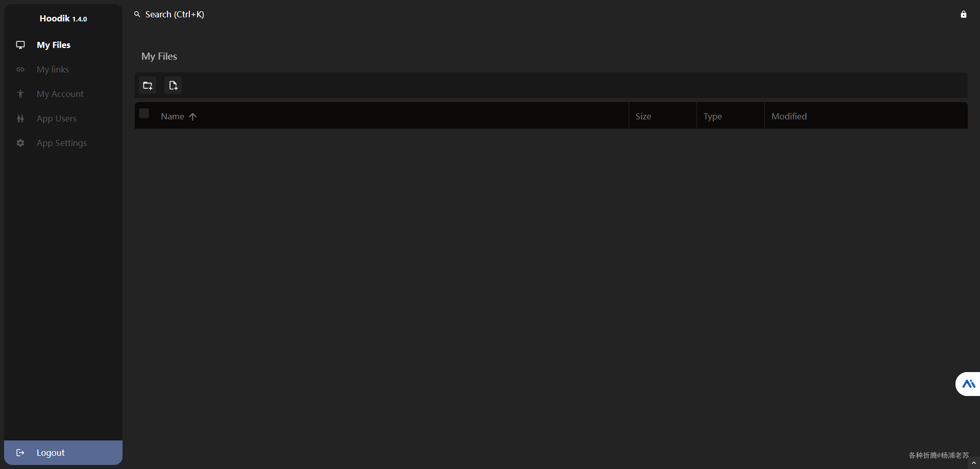980x469 pixels.
Task: Toggle the select-all checkbox in header
Action: coord(144,113)
